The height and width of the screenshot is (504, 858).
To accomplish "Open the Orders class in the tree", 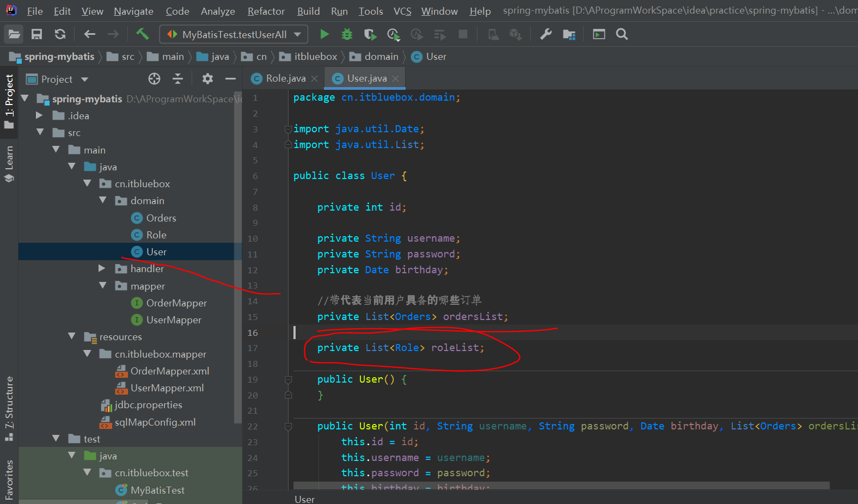I will tap(154, 218).
